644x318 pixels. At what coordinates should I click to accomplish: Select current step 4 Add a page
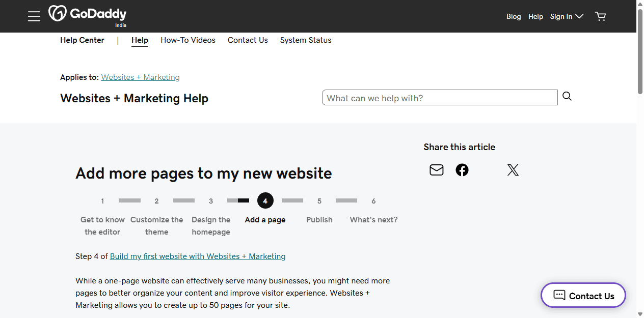click(x=265, y=210)
